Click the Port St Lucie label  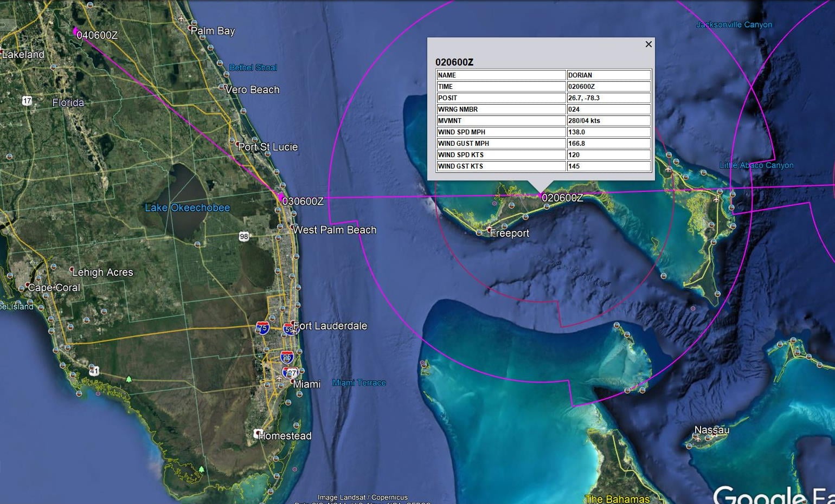(x=268, y=147)
